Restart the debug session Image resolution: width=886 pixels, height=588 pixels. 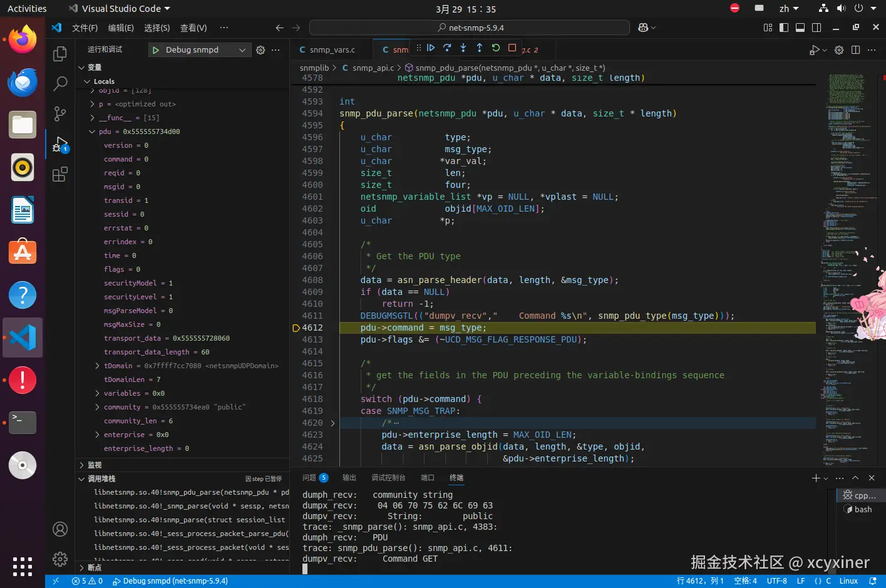pyautogui.click(x=496, y=48)
